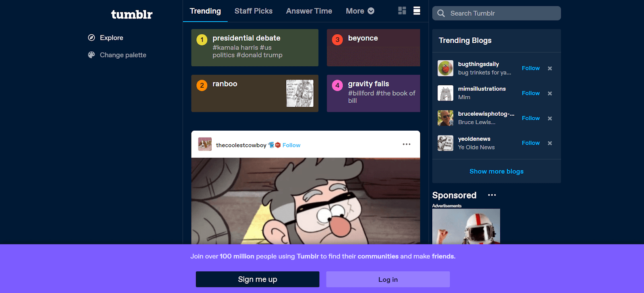
Task: Dismiss bugthingsdaily blog suggestion
Action: (550, 68)
